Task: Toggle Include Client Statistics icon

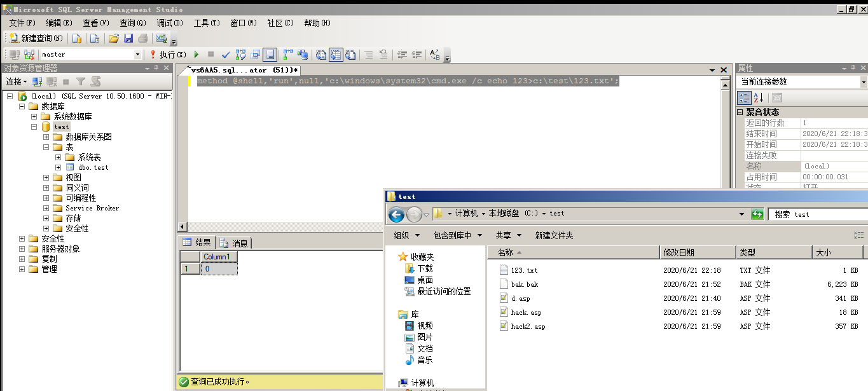Action: pos(303,55)
